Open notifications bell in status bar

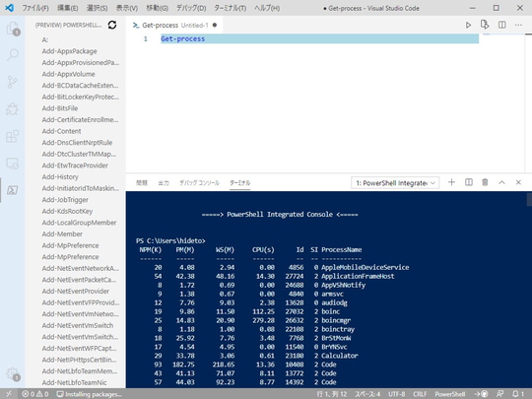pos(518,394)
